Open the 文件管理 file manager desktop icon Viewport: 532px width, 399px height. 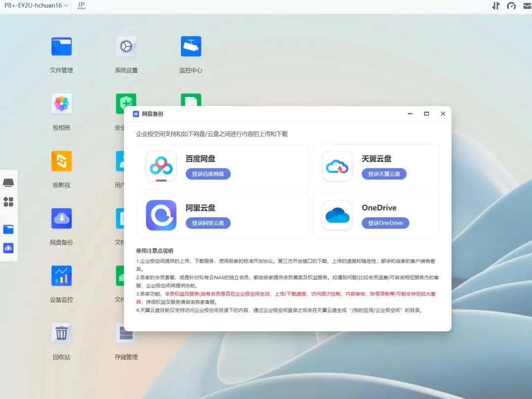click(x=62, y=46)
